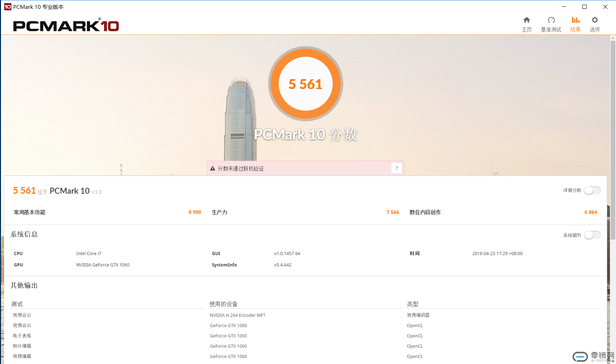Click the 分数未通过联机验证 message
The height and width of the screenshot is (364, 616).
(x=241, y=169)
